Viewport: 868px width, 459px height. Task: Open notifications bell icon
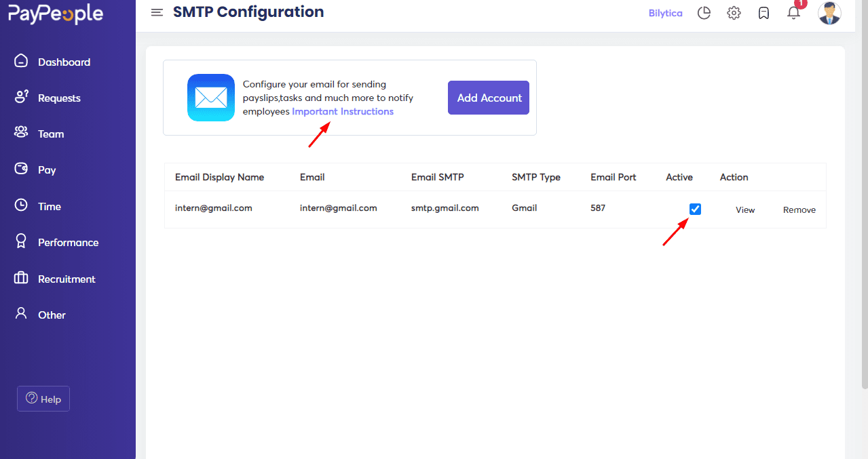tap(793, 13)
